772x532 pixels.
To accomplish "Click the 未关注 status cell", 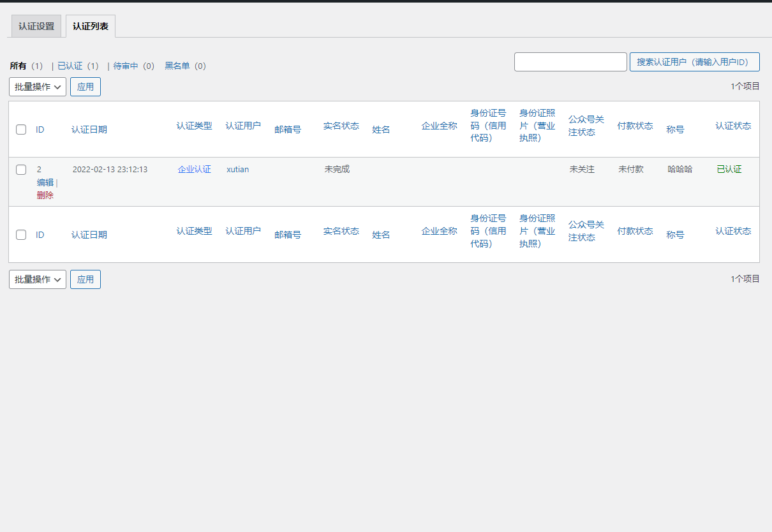I will tap(582, 170).
